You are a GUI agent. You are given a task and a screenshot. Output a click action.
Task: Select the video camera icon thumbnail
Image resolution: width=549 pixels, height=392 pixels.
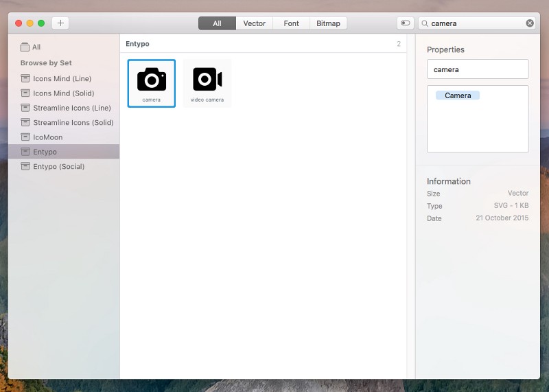point(207,83)
